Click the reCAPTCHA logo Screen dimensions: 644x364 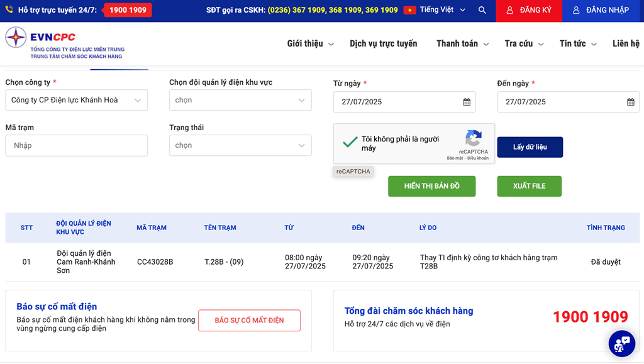(x=473, y=138)
